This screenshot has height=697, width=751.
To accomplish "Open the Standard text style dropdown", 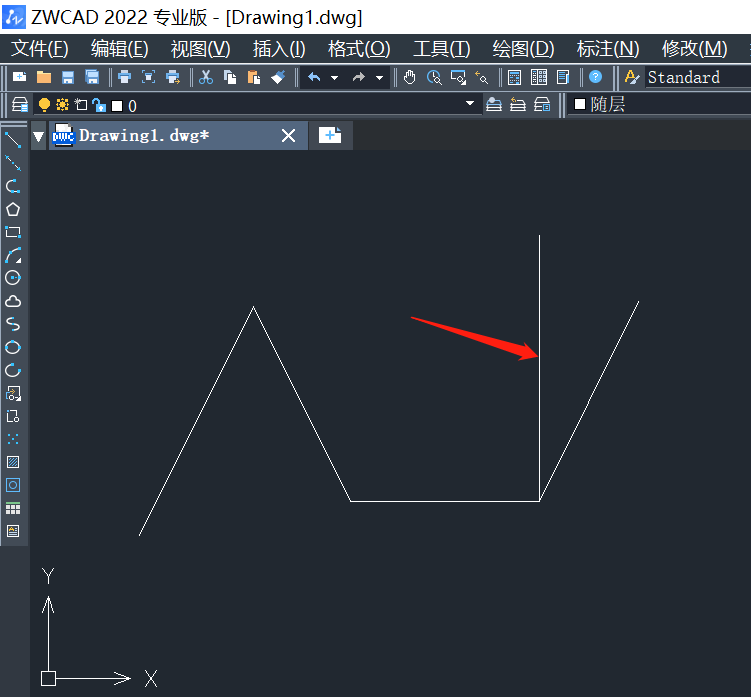I will point(698,77).
